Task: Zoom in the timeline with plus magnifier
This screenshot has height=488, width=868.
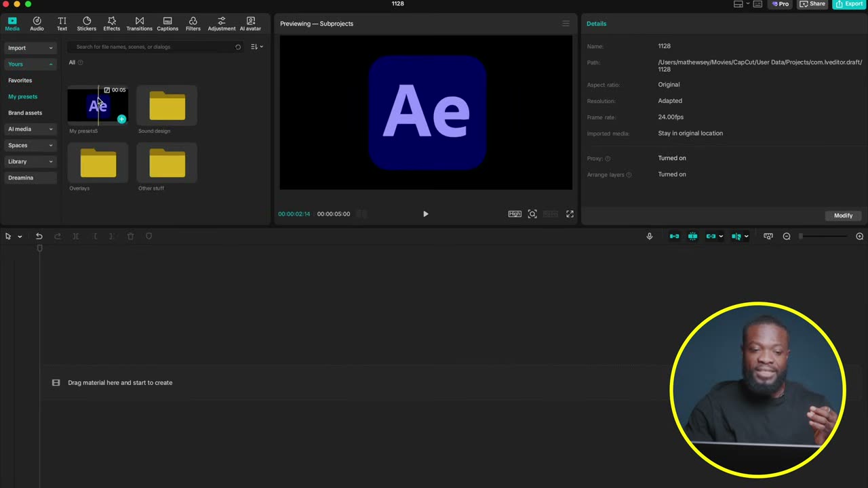Action: 860,236
